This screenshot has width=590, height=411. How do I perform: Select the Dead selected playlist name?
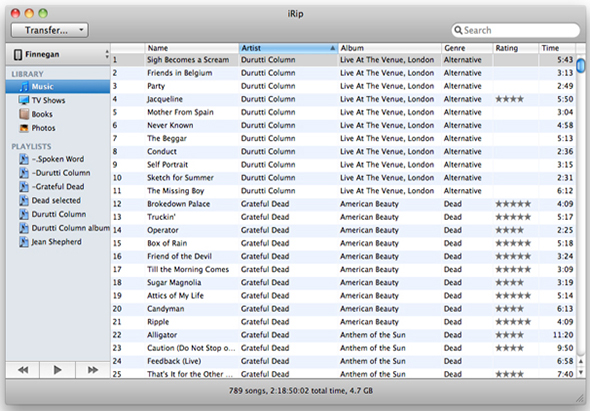click(x=56, y=200)
